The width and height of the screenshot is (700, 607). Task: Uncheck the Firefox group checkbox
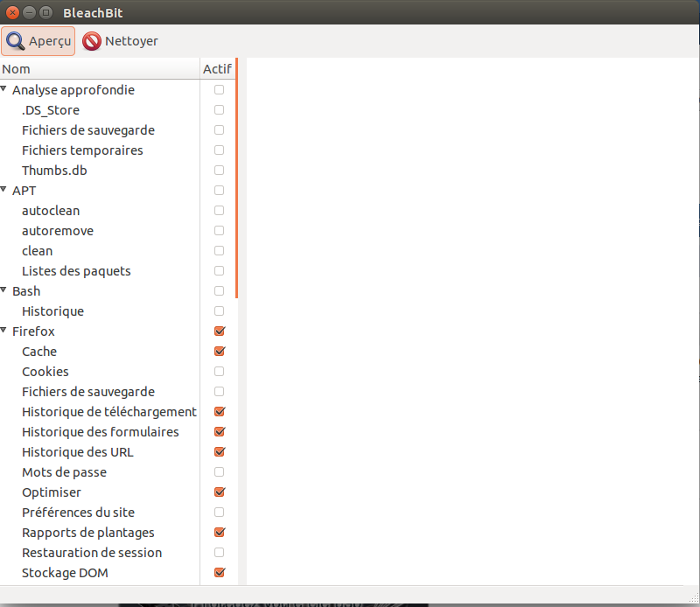(220, 331)
